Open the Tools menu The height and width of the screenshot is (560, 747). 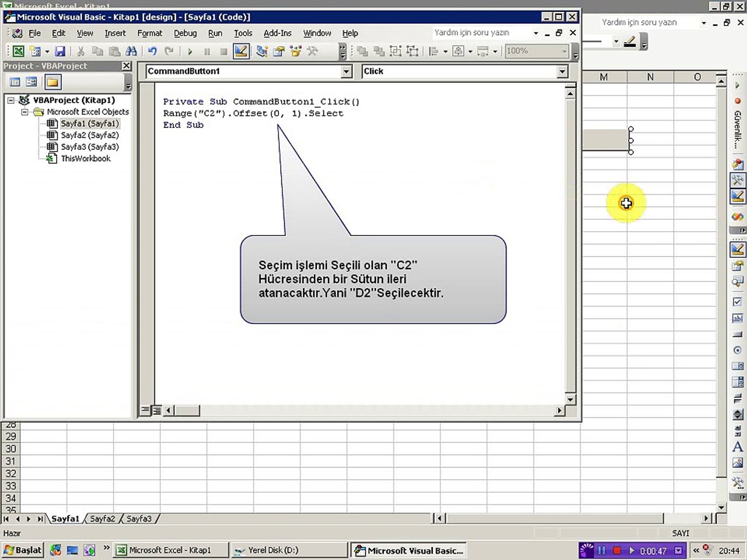pyautogui.click(x=243, y=33)
